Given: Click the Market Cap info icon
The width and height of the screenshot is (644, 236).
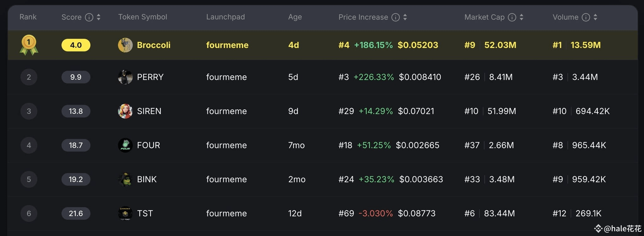Looking at the screenshot, I should pyautogui.click(x=512, y=17).
